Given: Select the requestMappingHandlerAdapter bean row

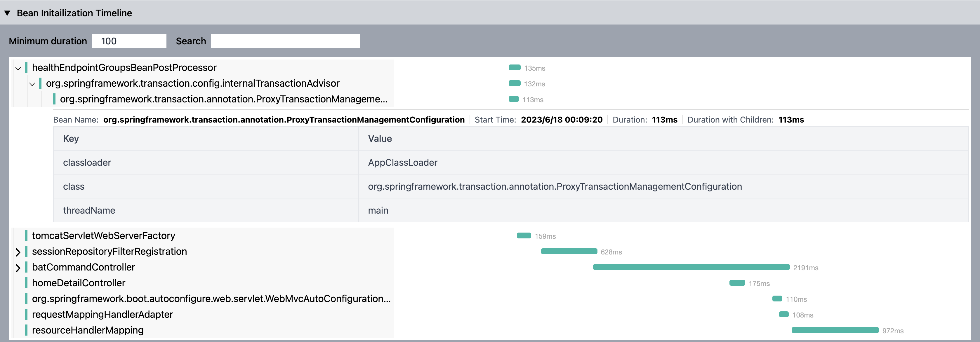Looking at the screenshot, I should (102, 315).
